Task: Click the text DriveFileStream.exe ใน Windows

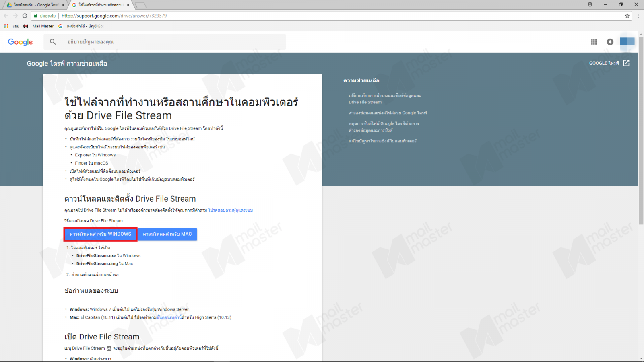Action: pos(108,256)
